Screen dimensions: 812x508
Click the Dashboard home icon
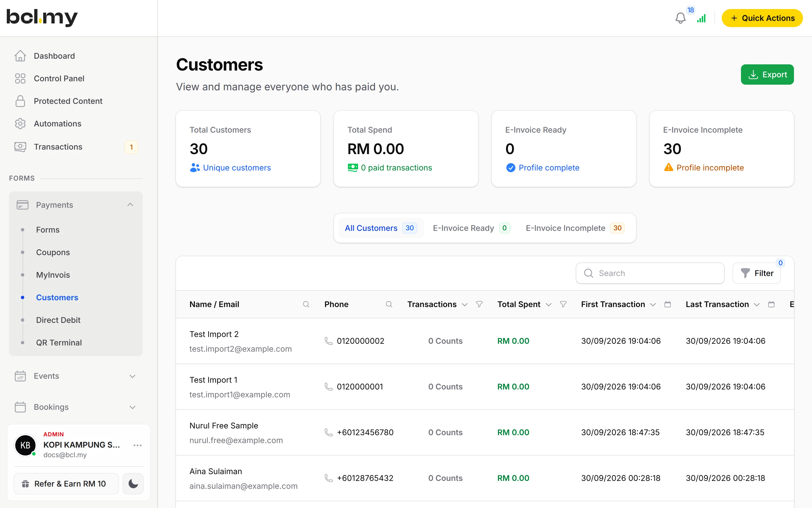click(20, 56)
